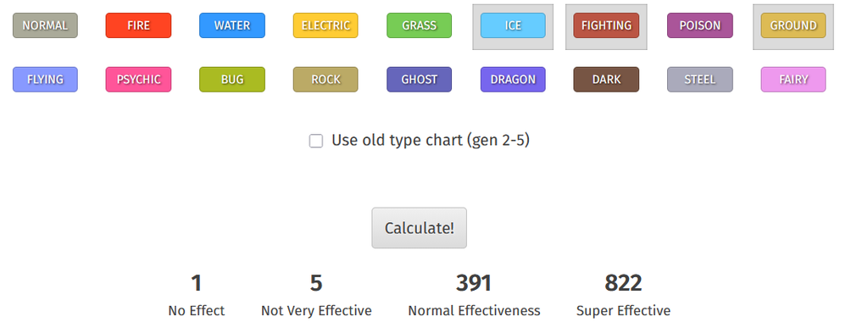This screenshot has height=328, width=868.
Task: Deselect the FIGHTING type
Action: coord(606,25)
